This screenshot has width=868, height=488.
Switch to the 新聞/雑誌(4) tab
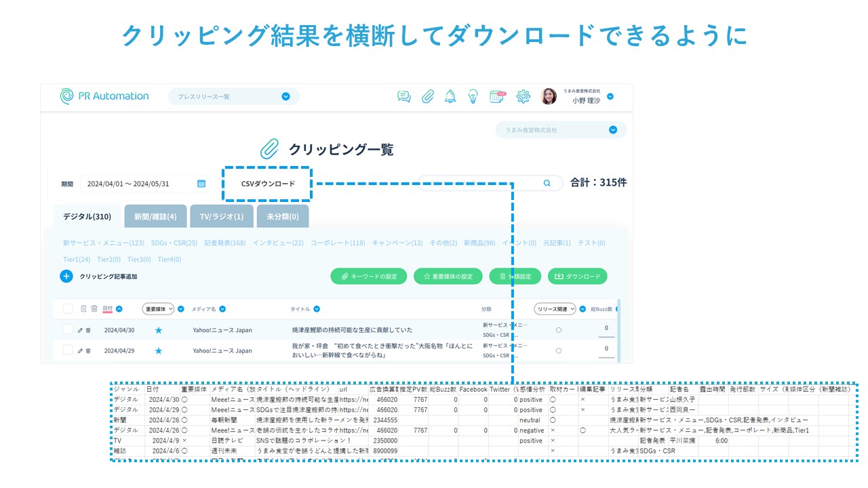[155, 216]
